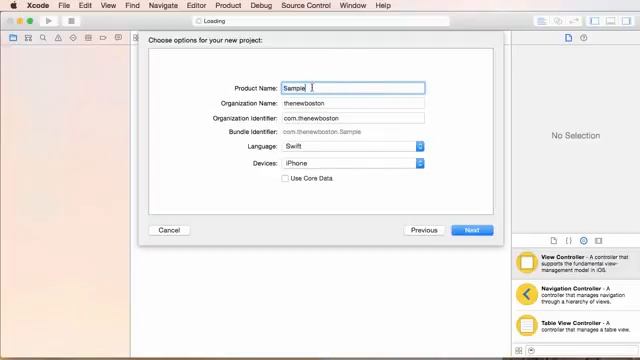The image size is (640, 360).
Task: Open the Find navigator magnifier icon
Action: pyautogui.click(x=43, y=38)
